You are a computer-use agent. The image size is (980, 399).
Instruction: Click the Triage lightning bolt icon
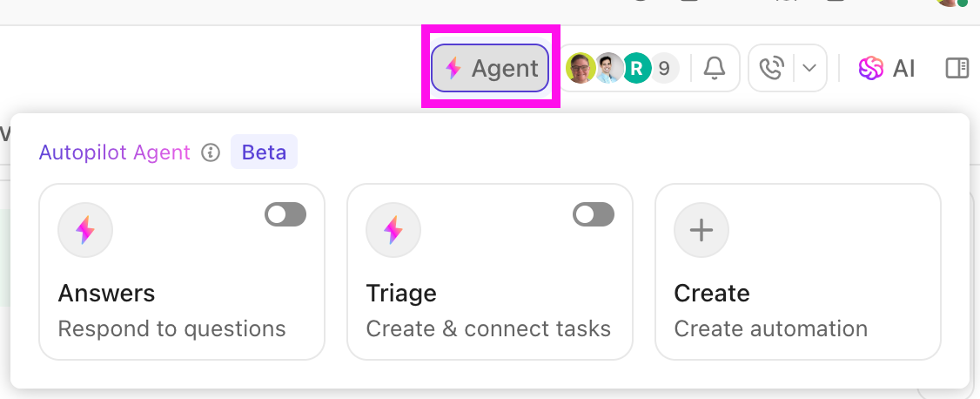393,230
